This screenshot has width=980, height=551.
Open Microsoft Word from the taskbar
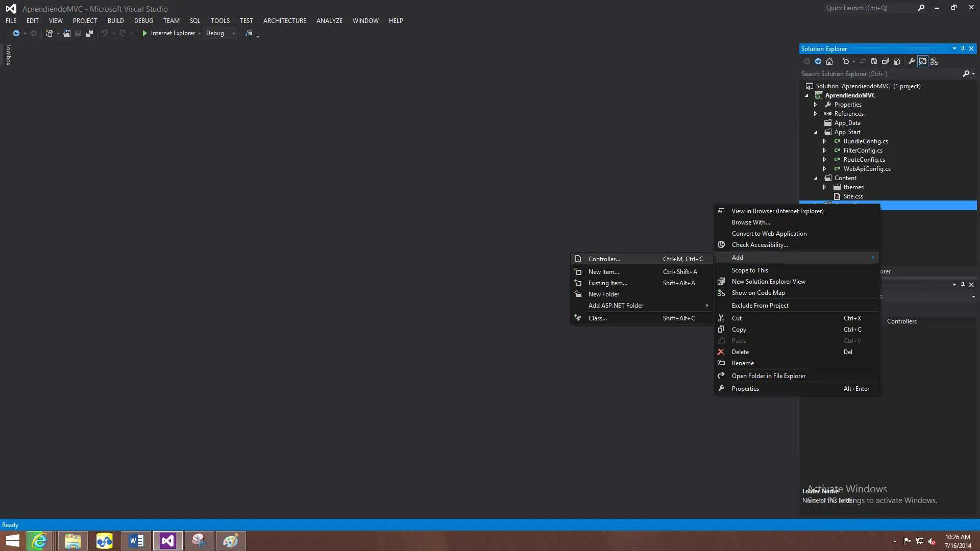136,541
